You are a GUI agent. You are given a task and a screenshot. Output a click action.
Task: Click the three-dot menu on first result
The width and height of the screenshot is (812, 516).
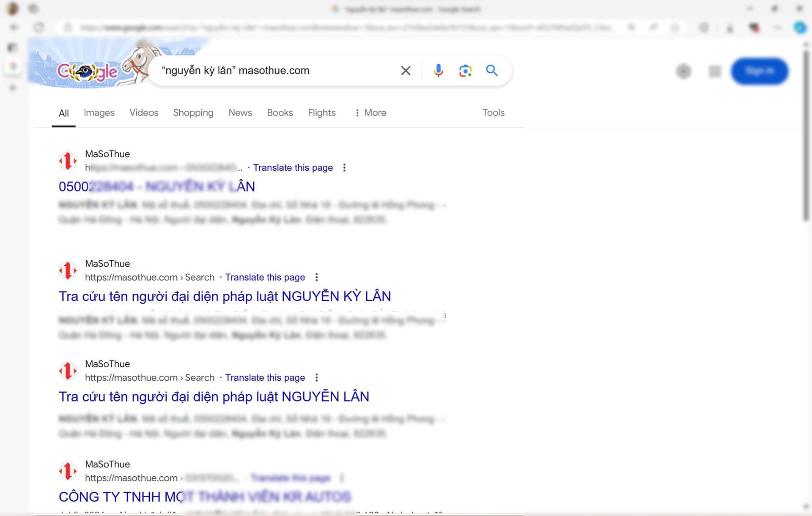pos(343,168)
